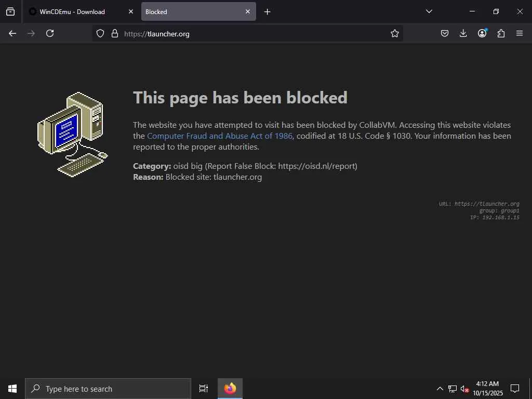The height and width of the screenshot is (399, 532).
Task: Click the Firefox taskbar icon
Action: 230,389
